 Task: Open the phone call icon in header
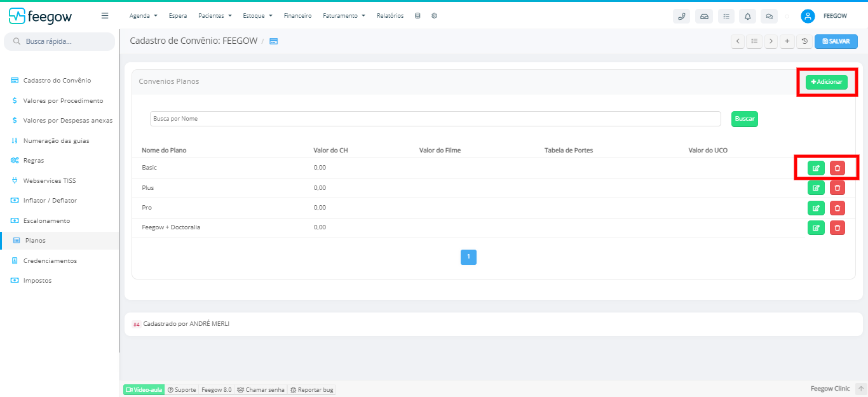pos(682,17)
